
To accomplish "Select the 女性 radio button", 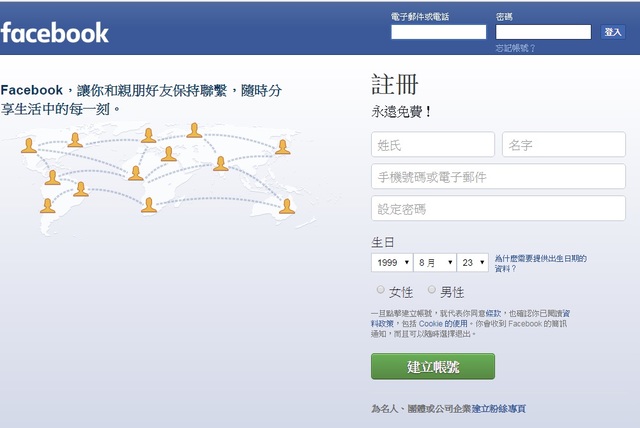I will click(x=381, y=290).
